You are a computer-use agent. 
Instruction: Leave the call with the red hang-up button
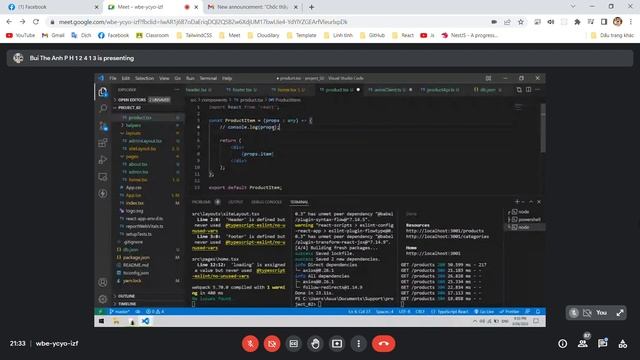383,344
